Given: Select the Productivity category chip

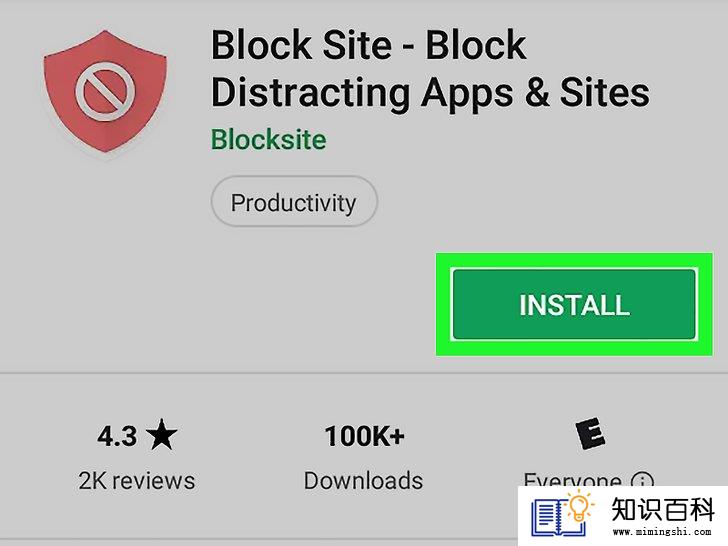Looking at the screenshot, I should (294, 202).
